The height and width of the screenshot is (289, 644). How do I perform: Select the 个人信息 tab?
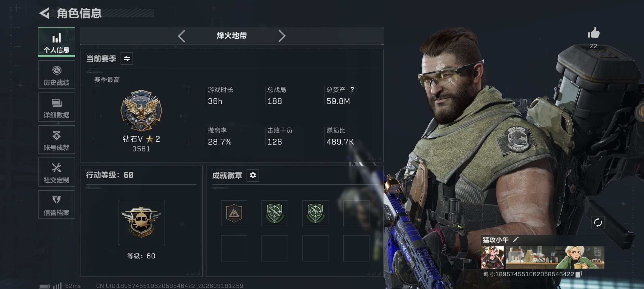click(x=57, y=42)
